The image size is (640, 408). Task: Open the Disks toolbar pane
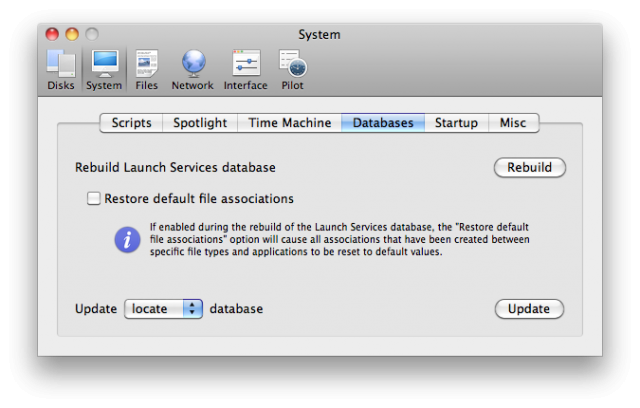tap(60, 66)
